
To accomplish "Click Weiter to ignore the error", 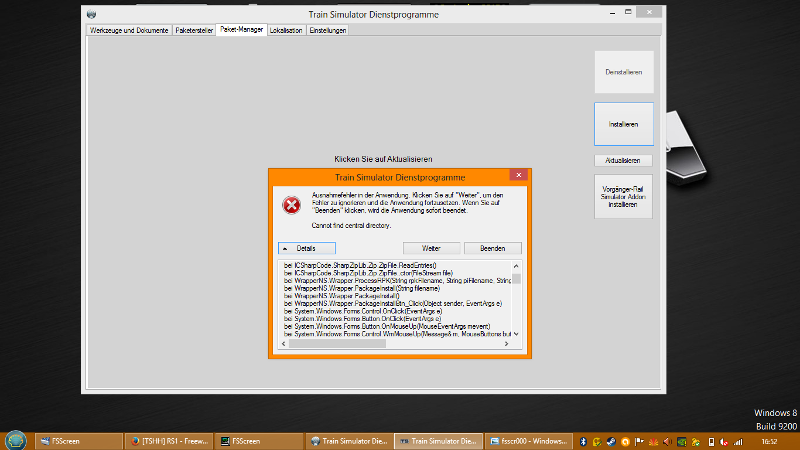I will click(x=431, y=248).
